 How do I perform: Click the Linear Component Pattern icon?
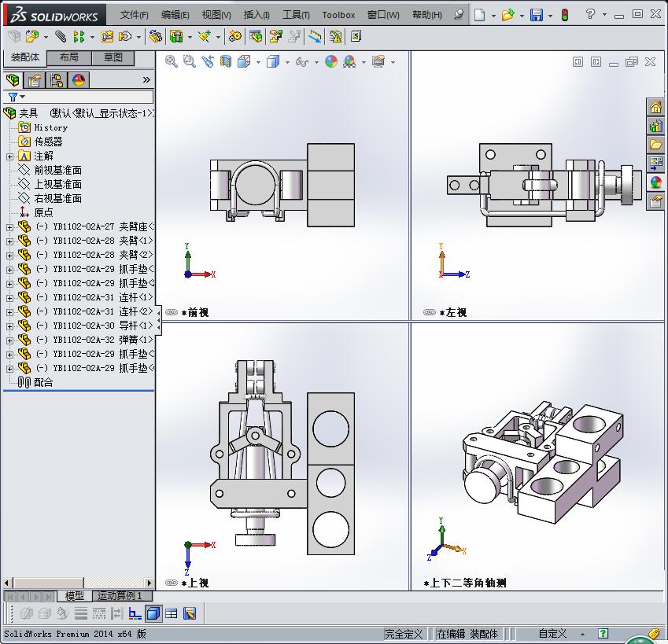coord(79,37)
